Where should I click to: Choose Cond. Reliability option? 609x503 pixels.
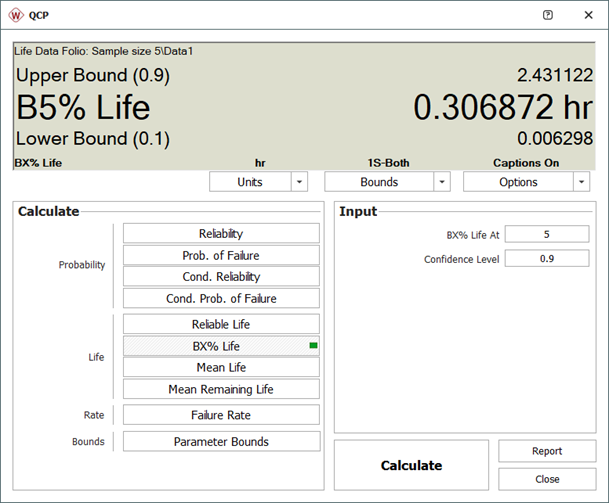point(221,277)
